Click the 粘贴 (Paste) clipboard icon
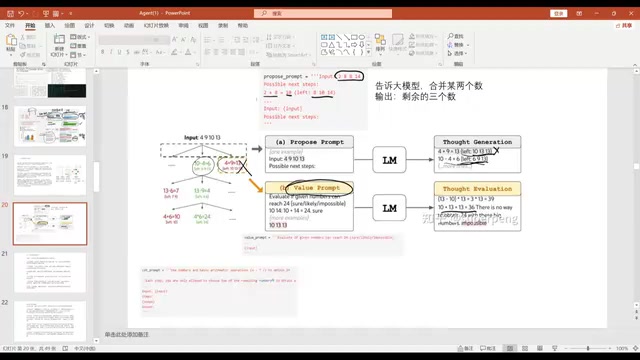This screenshot has height=360, width=640. click(11, 40)
